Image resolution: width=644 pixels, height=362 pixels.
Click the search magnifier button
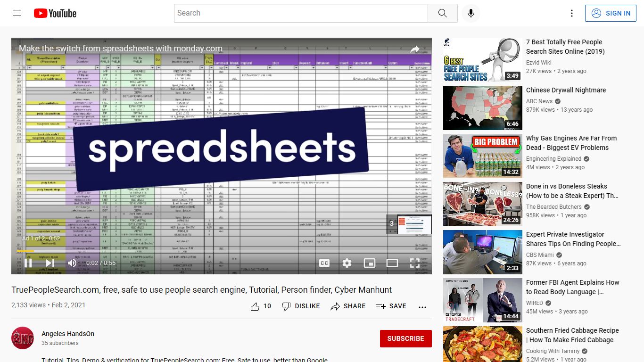point(442,13)
